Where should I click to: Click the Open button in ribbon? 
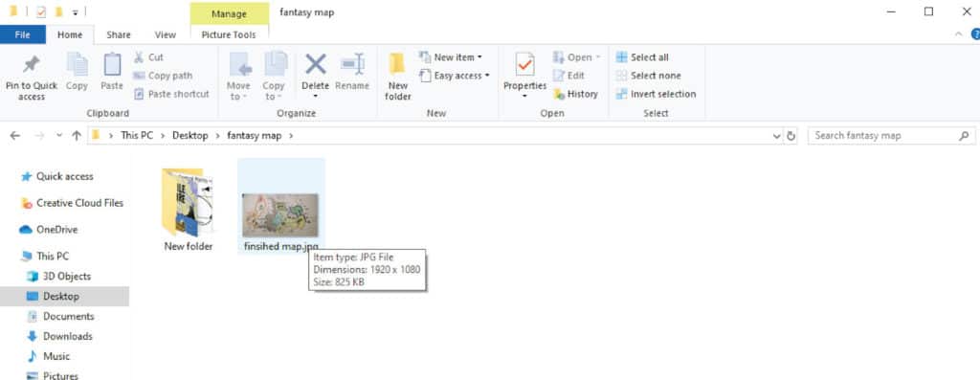coord(576,57)
